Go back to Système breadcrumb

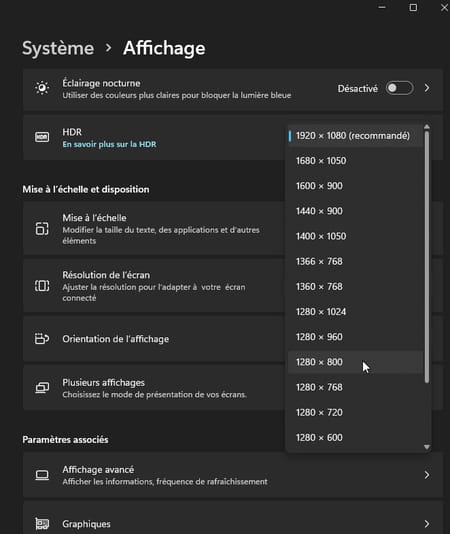pos(58,48)
